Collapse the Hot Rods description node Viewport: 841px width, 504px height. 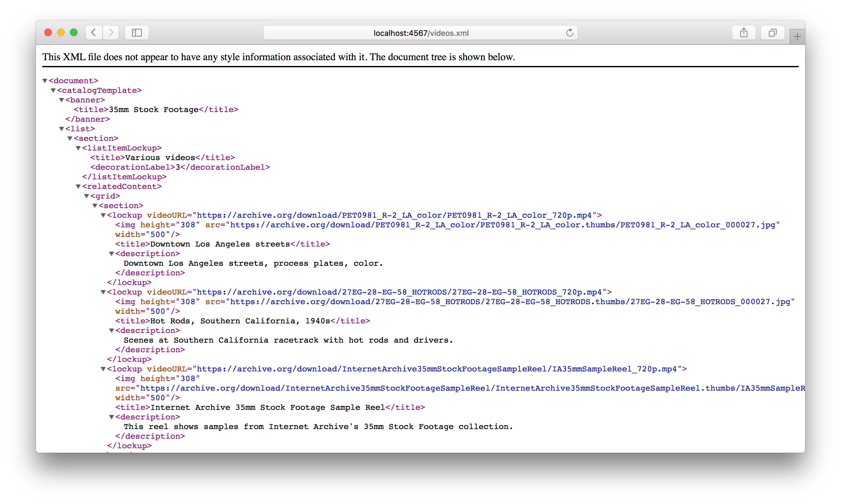112,330
